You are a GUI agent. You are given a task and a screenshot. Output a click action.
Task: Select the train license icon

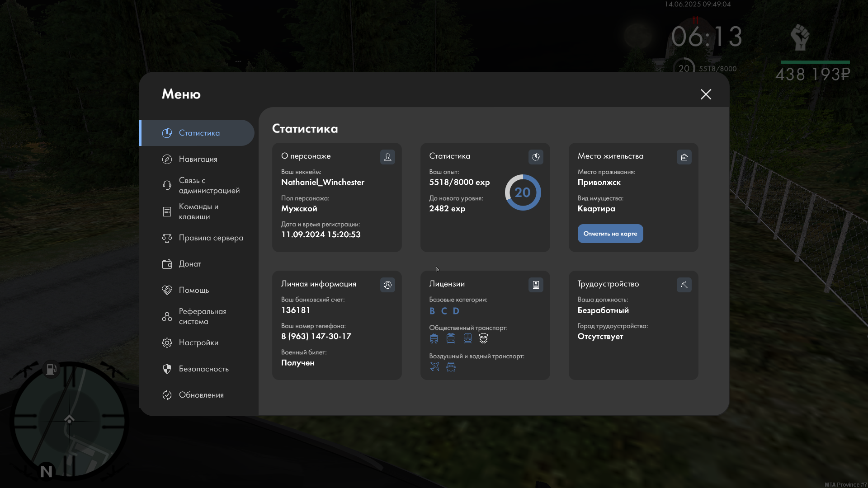pos(468,338)
